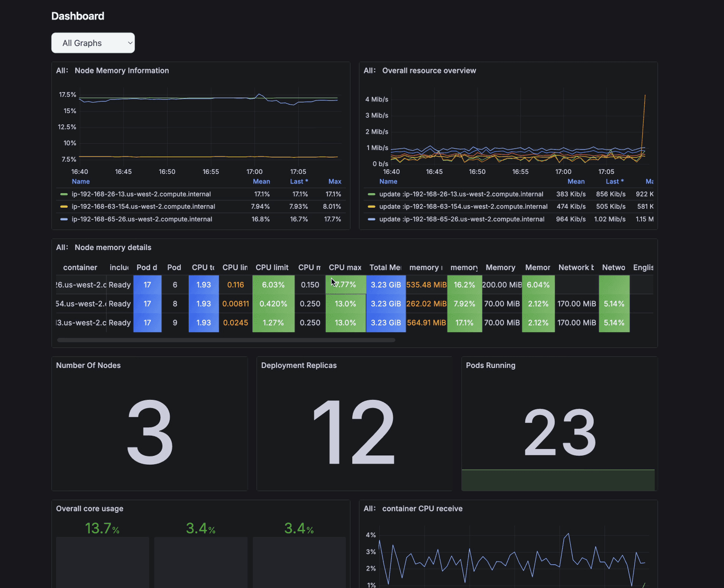
Task: Click legend value 1.02 Mib/s
Action: pos(610,219)
